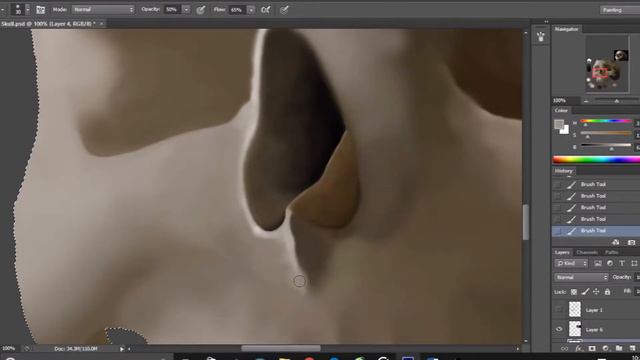Create a new history snapshot

click(x=631, y=242)
